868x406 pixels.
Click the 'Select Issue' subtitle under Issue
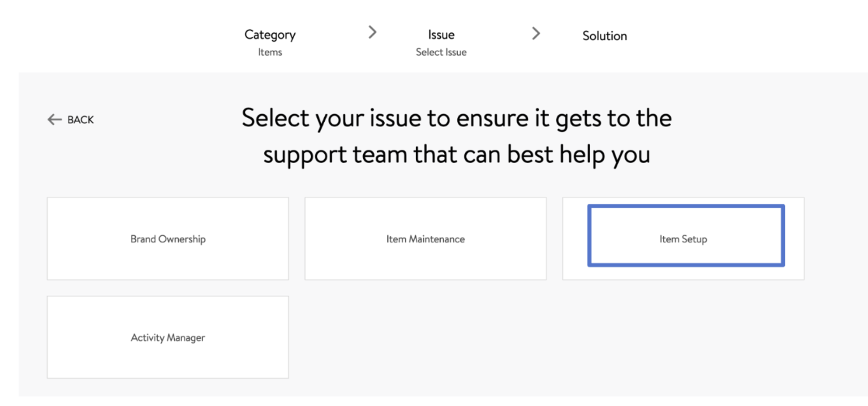click(441, 52)
